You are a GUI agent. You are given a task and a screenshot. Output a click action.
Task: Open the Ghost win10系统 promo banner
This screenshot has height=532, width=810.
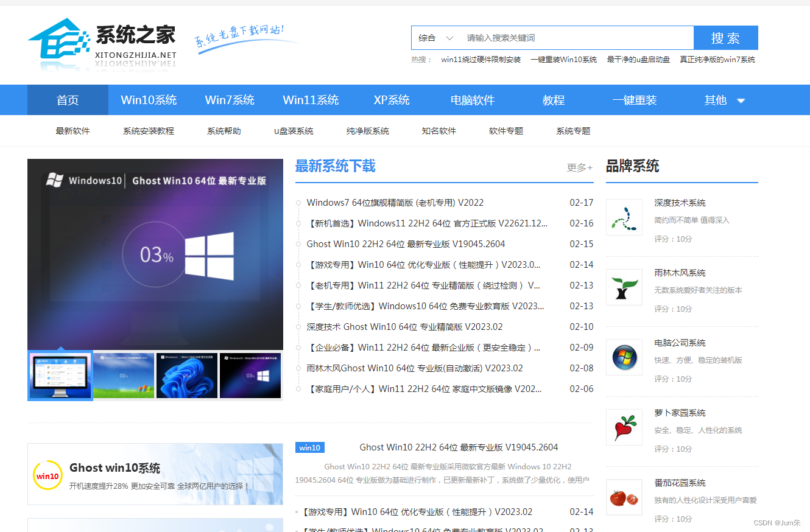point(155,474)
